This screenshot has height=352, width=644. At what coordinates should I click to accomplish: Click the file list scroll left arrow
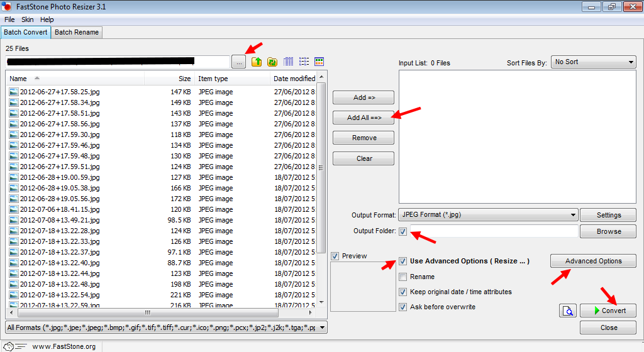coord(11,312)
